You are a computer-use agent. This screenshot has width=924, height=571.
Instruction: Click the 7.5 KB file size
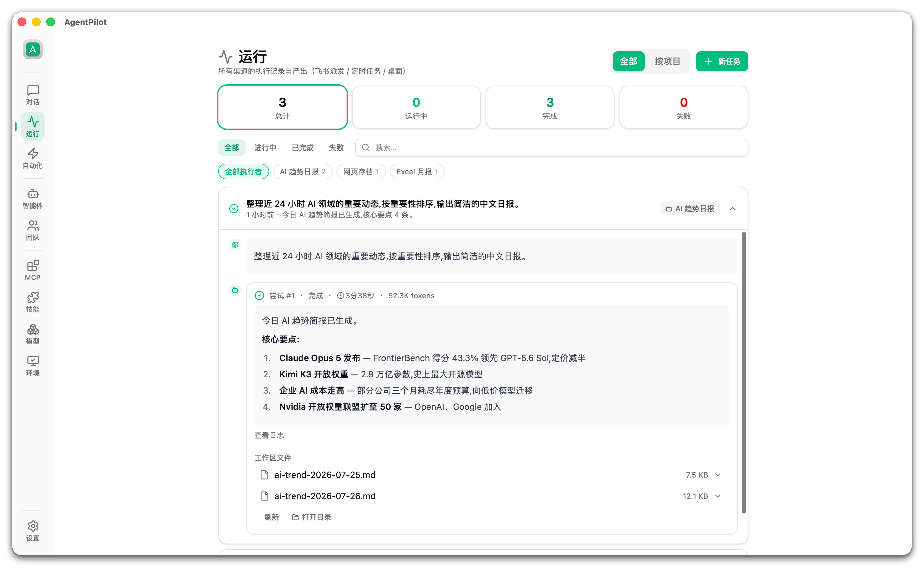point(697,475)
